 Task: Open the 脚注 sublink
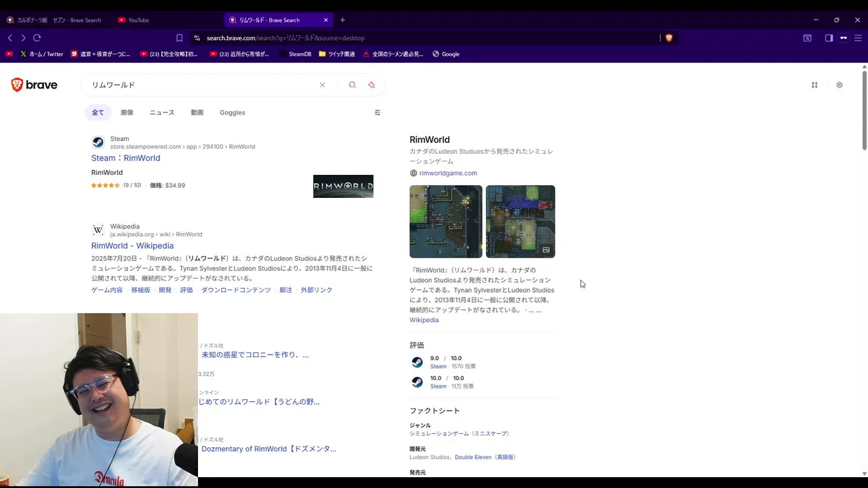[286, 290]
